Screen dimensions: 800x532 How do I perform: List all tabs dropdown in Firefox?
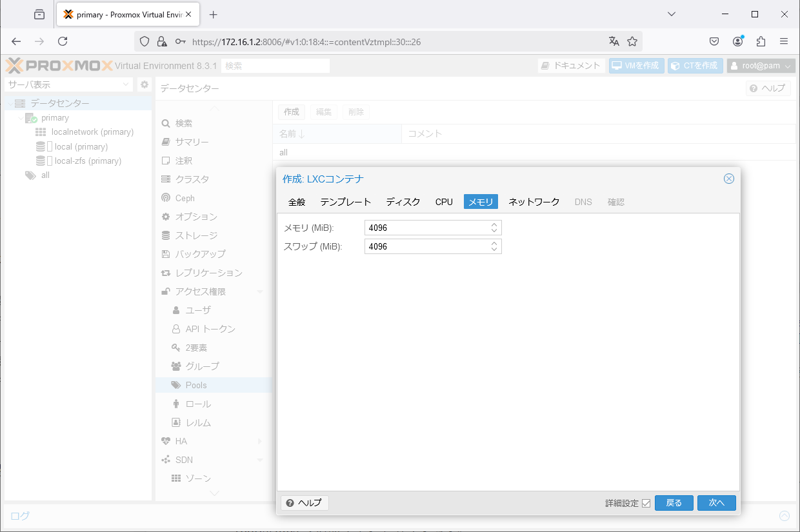tap(672, 14)
